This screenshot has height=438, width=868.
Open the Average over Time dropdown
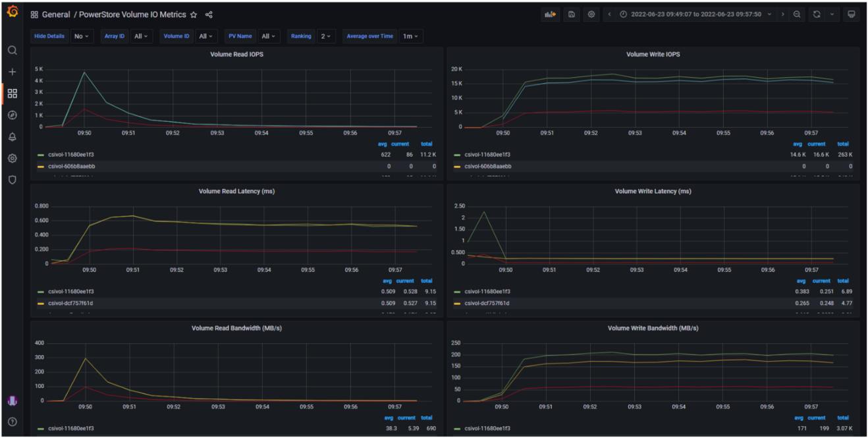[412, 36]
